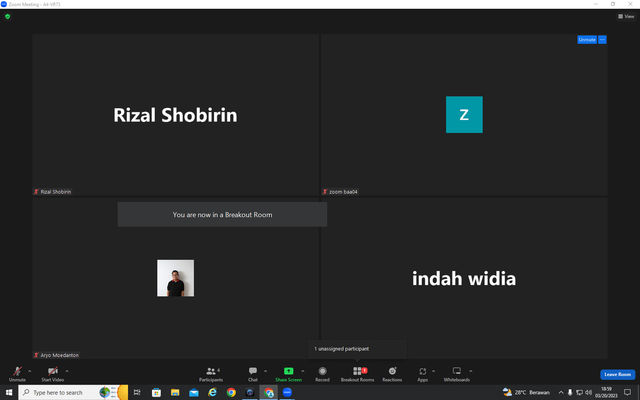This screenshot has width=640, height=400.
Task: Click the Z avatar of zoom baa04
Action: (464, 115)
